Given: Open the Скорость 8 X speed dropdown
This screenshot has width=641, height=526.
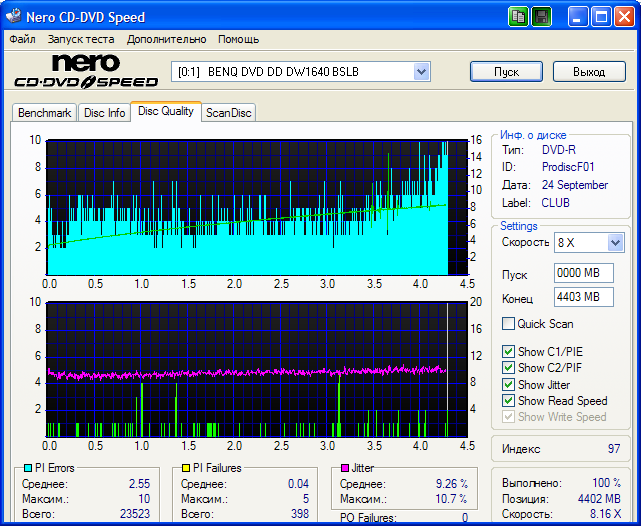Looking at the screenshot, I should tap(615, 243).
